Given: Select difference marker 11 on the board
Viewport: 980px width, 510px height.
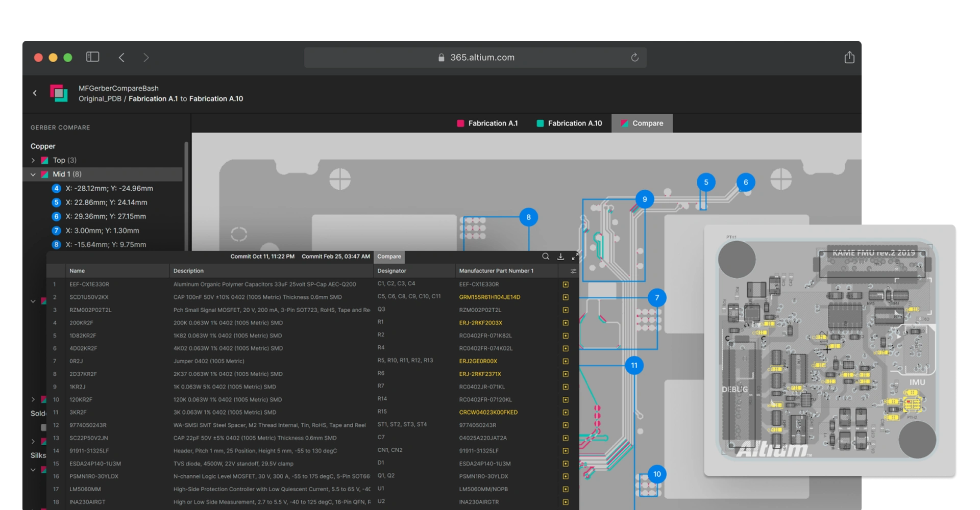Looking at the screenshot, I should click(634, 365).
